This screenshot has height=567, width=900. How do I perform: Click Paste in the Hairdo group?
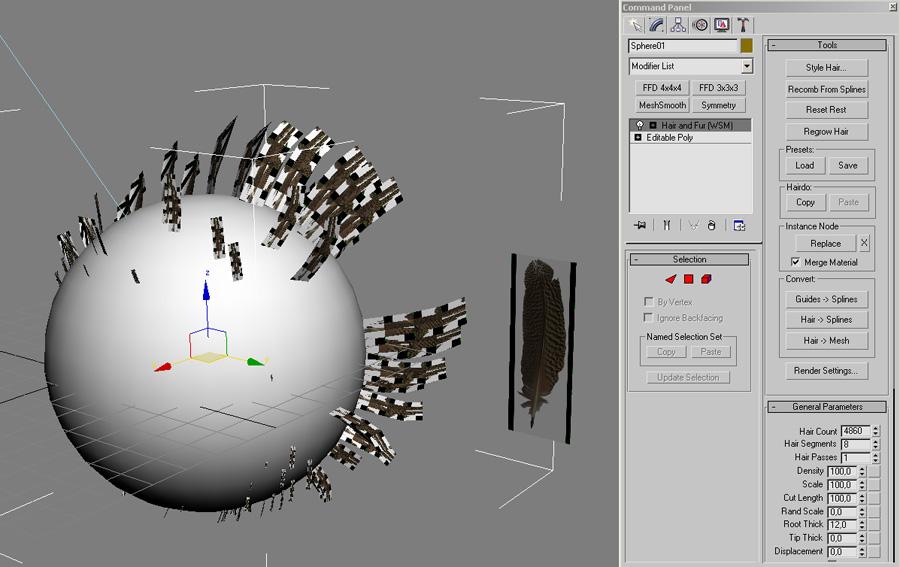pos(848,202)
